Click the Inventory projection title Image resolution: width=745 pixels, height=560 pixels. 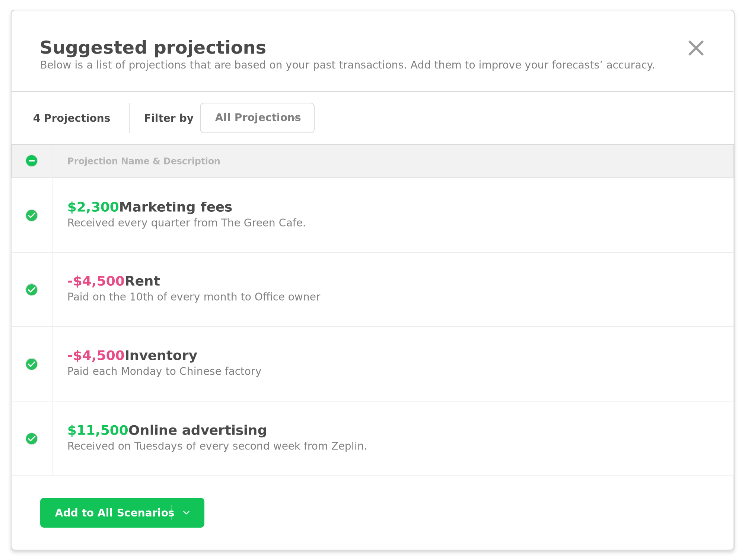(161, 355)
